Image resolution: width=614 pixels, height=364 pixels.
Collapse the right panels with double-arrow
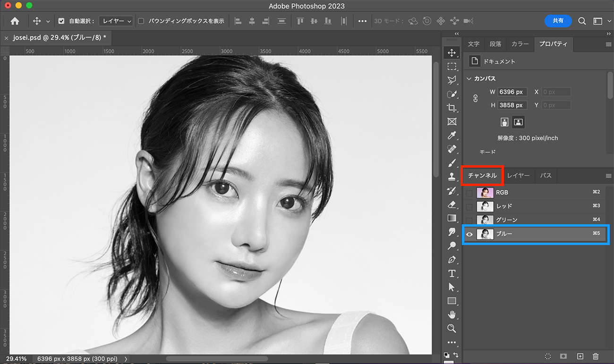[x=608, y=34]
